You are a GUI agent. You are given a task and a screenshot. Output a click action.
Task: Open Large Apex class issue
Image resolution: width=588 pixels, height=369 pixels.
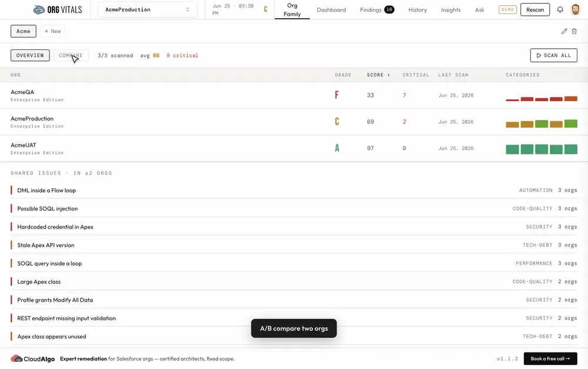pyautogui.click(x=294, y=281)
